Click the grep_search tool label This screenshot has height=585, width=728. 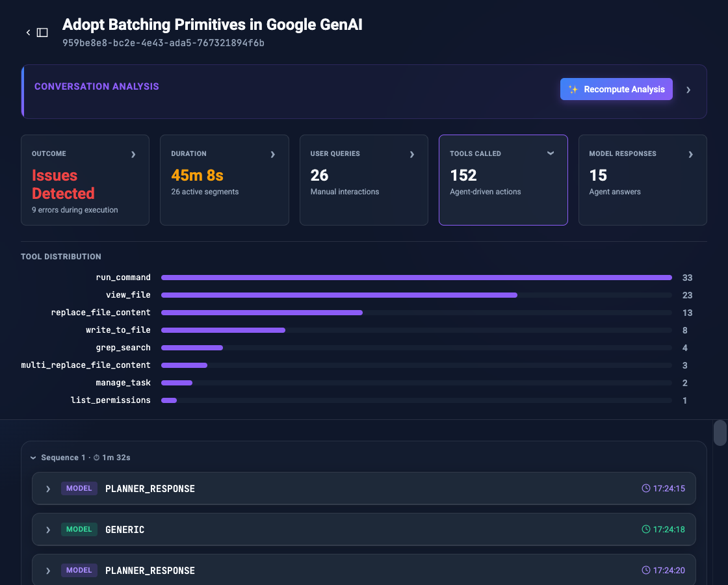pos(123,348)
